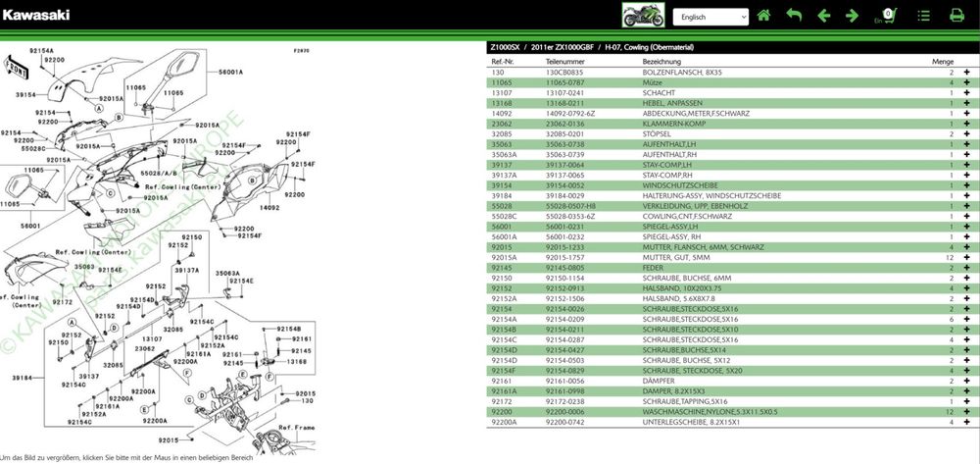This screenshot has width=980, height=464.
Task: Add KLAMMERN-KOMP part via plus
Action: pyautogui.click(x=967, y=124)
